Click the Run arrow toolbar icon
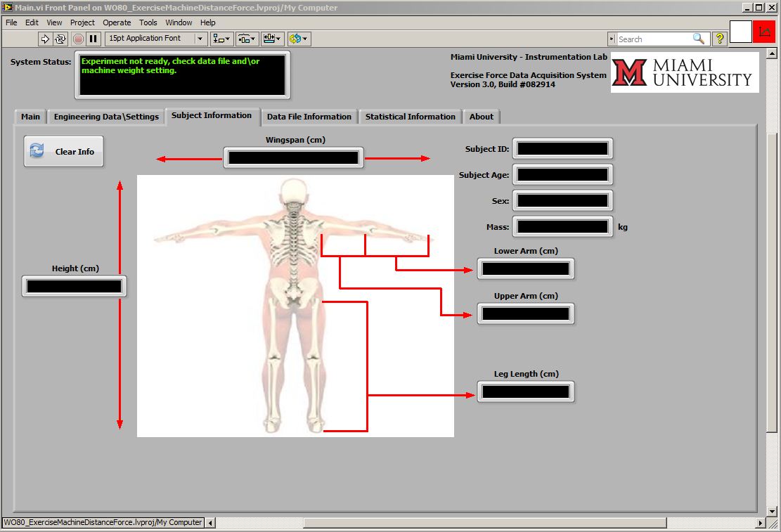The image size is (781, 532). click(x=46, y=39)
